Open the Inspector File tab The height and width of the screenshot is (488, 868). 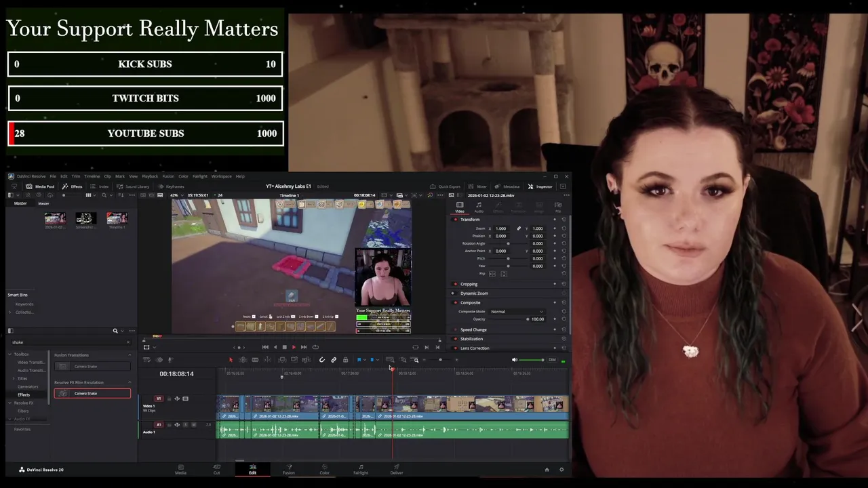558,207
